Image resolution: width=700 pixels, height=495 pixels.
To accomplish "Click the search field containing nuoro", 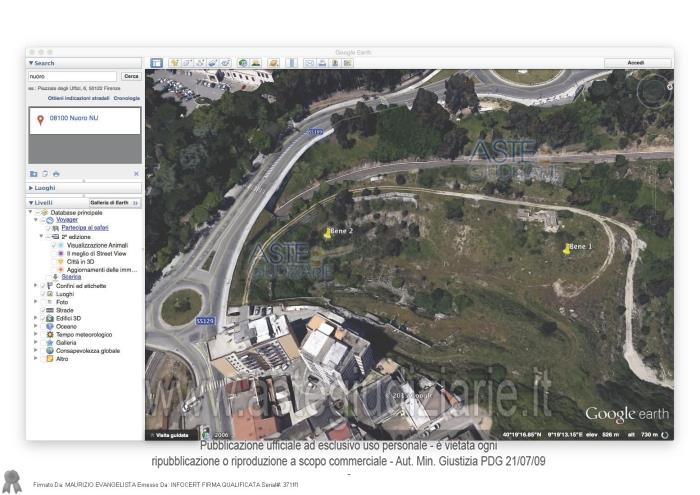I will (71, 76).
